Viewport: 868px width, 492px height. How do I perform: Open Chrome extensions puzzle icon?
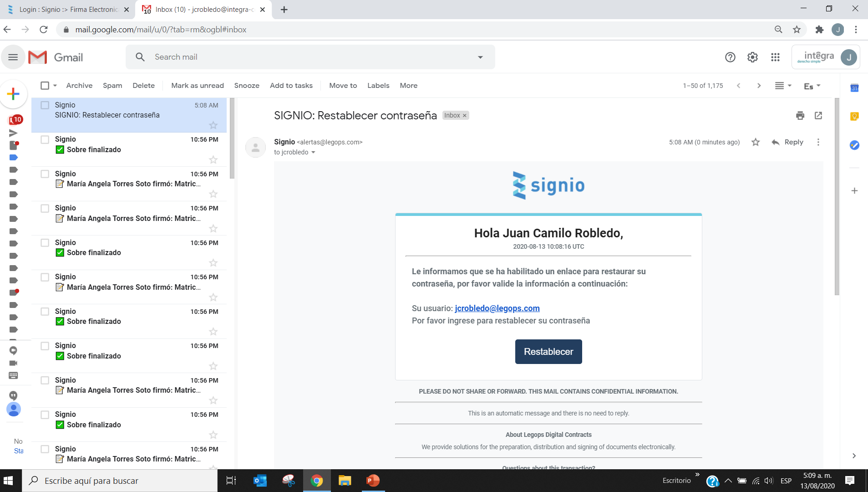(x=819, y=30)
